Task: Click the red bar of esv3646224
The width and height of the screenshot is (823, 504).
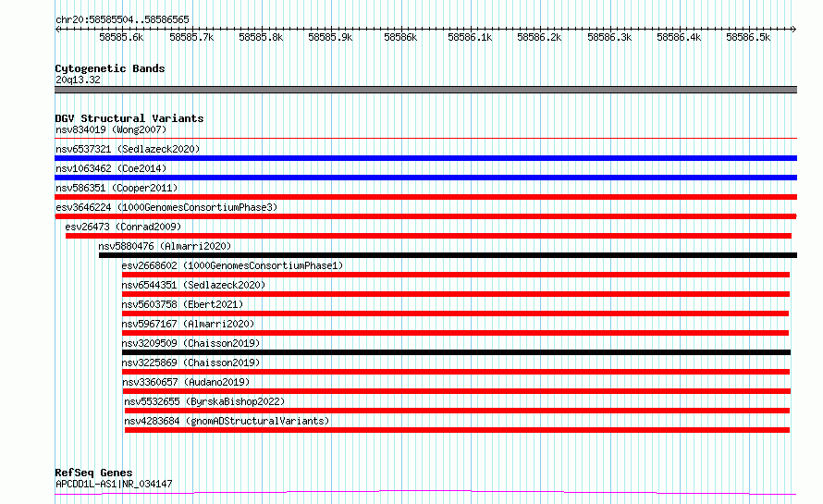Action: coord(425,216)
